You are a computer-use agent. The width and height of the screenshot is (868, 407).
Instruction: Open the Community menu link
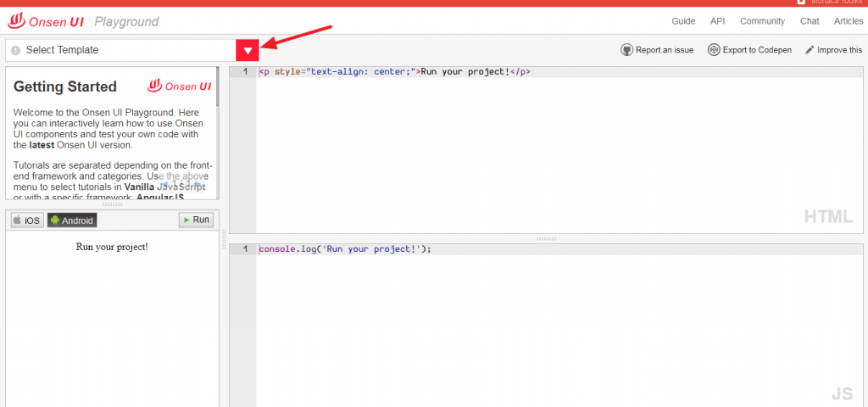coord(762,21)
